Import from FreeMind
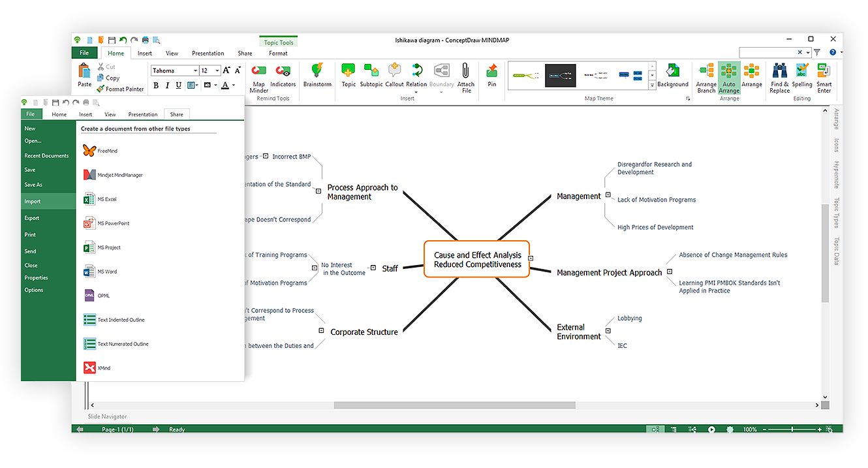868x468 pixels. click(101, 151)
